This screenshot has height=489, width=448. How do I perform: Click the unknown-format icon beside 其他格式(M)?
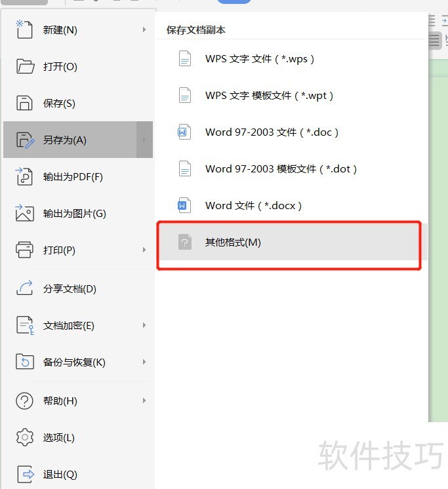(x=185, y=242)
